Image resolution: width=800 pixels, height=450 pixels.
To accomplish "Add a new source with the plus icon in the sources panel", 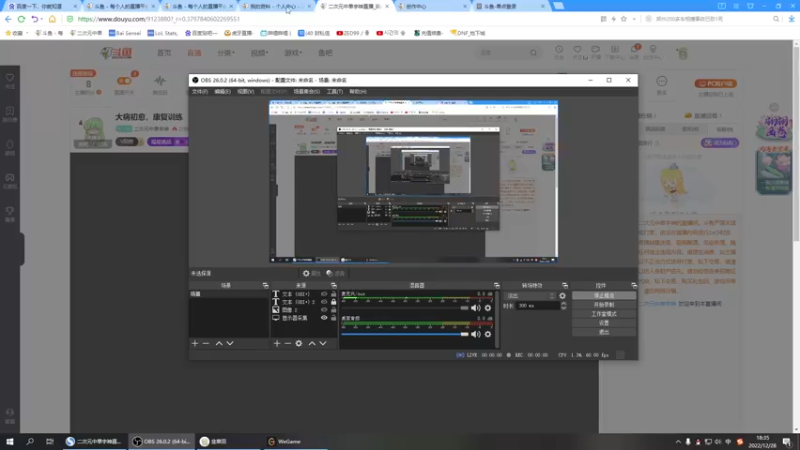I will (x=277, y=343).
